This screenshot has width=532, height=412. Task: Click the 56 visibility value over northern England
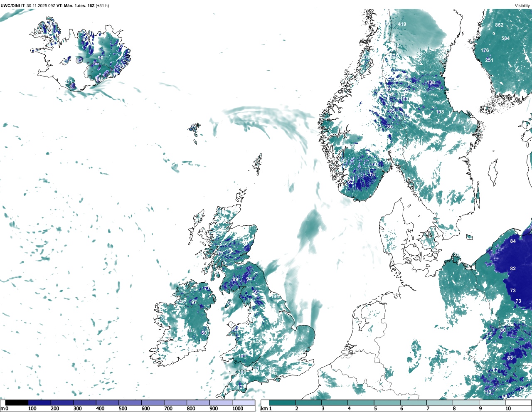tap(255, 292)
